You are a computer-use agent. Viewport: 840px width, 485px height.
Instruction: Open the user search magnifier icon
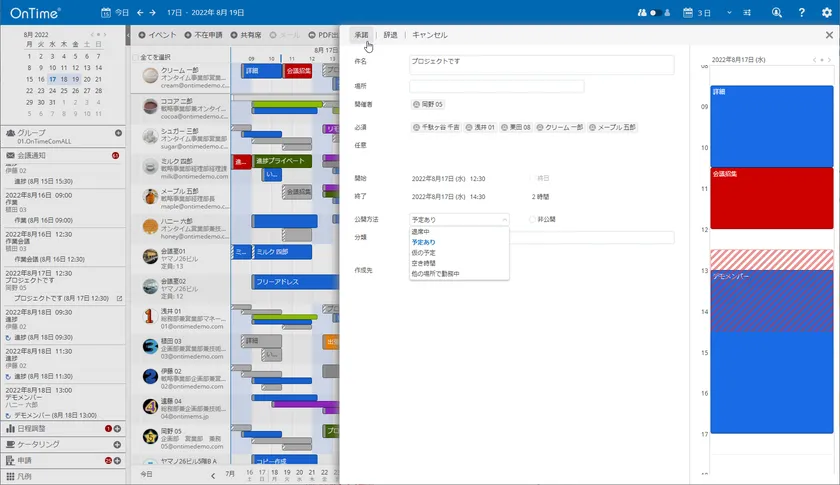(x=776, y=12)
